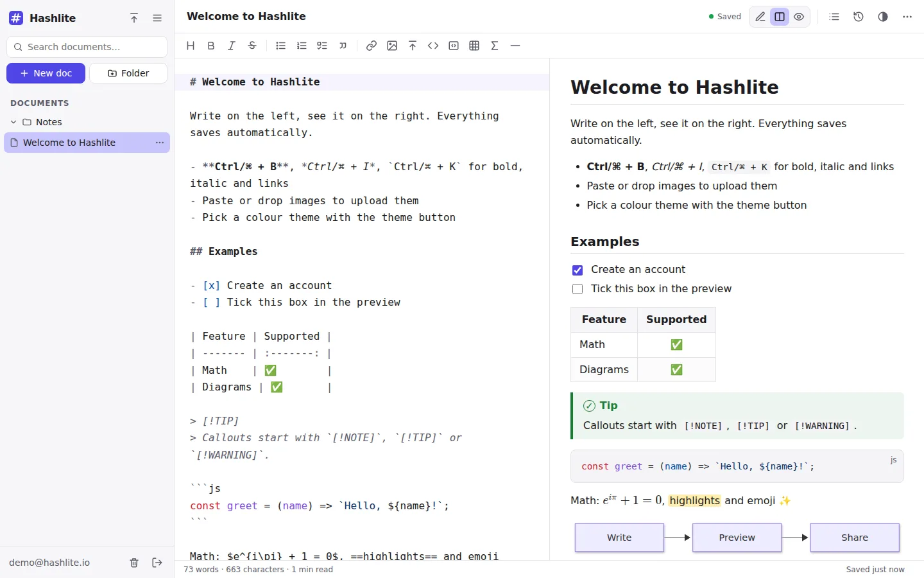This screenshot has height=578, width=924.
Task: Open the outline list icon in the header
Action: click(834, 17)
